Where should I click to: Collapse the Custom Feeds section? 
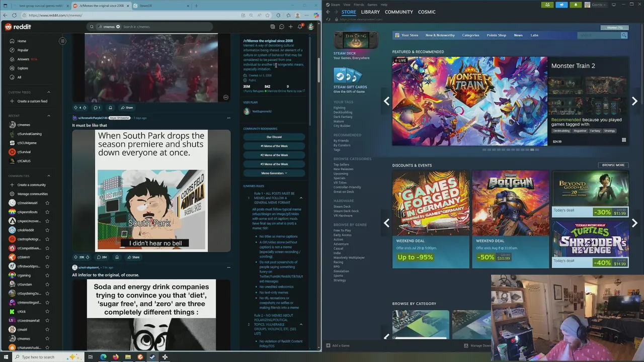(x=49, y=92)
